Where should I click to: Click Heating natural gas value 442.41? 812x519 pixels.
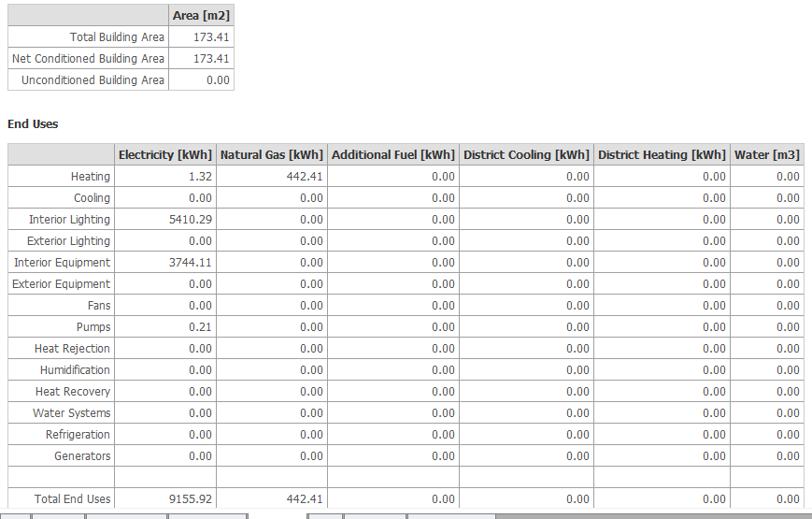click(x=305, y=177)
